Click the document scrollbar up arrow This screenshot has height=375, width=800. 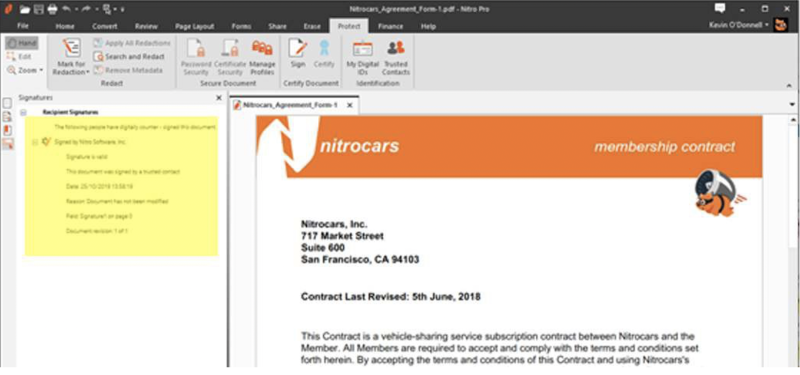click(x=792, y=120)
